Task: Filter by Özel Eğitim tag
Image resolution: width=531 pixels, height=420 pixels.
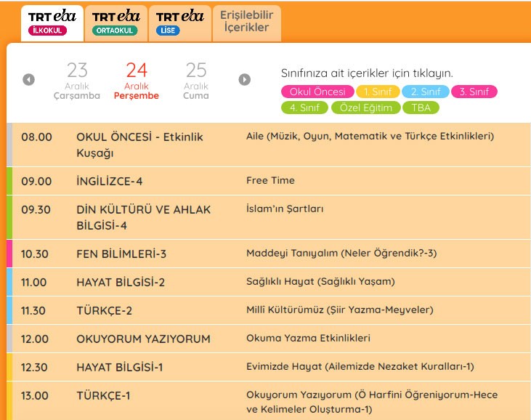Action: [x=366, y=108]
